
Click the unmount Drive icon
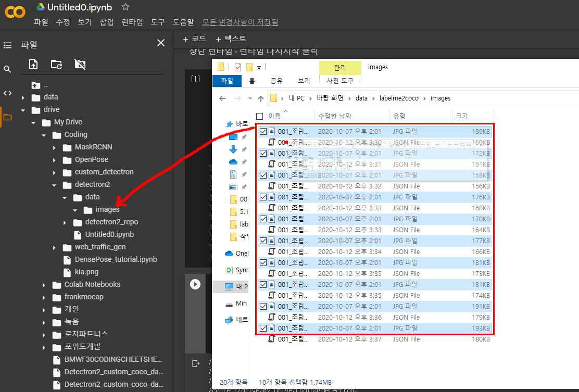click(80, 64)
